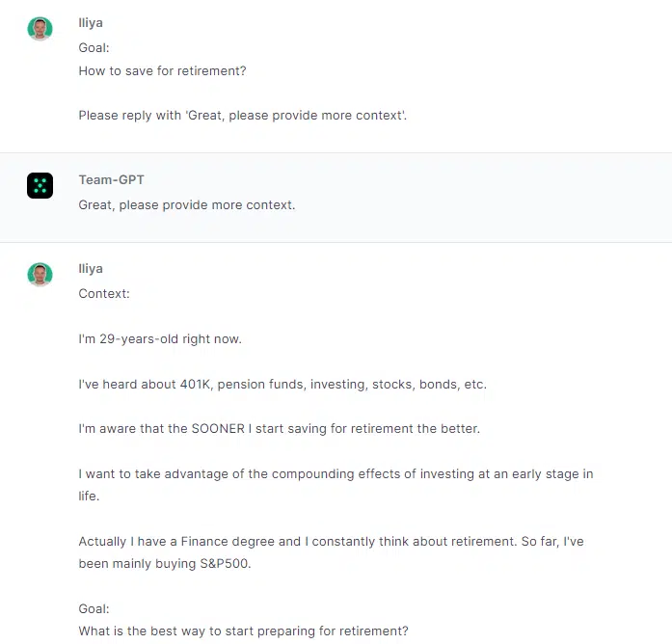Viewport: 672px width, 644px height.
Task: Click the sentence containing the word SOONER
Action: [x=279, y=428]
